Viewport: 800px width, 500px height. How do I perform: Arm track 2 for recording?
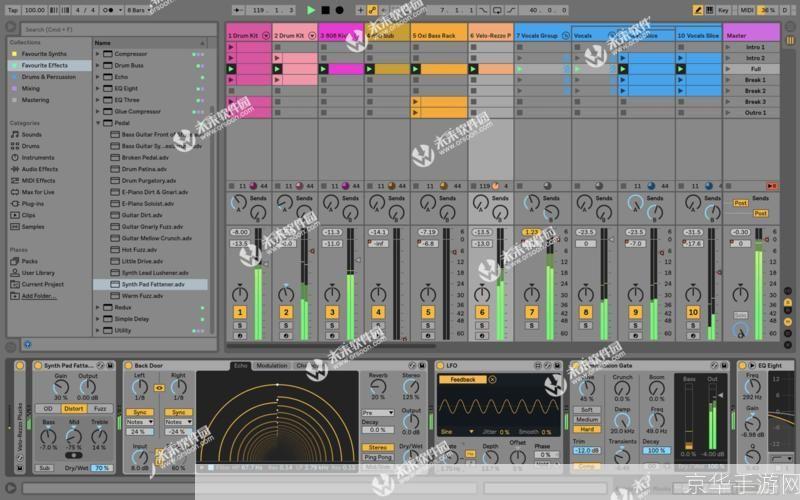(286, 336)
